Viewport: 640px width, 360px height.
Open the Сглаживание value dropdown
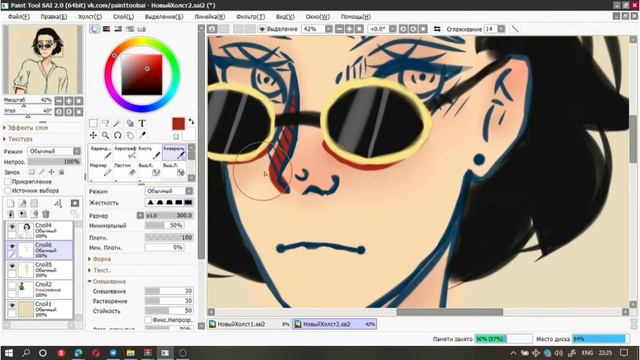click(501, 29)
